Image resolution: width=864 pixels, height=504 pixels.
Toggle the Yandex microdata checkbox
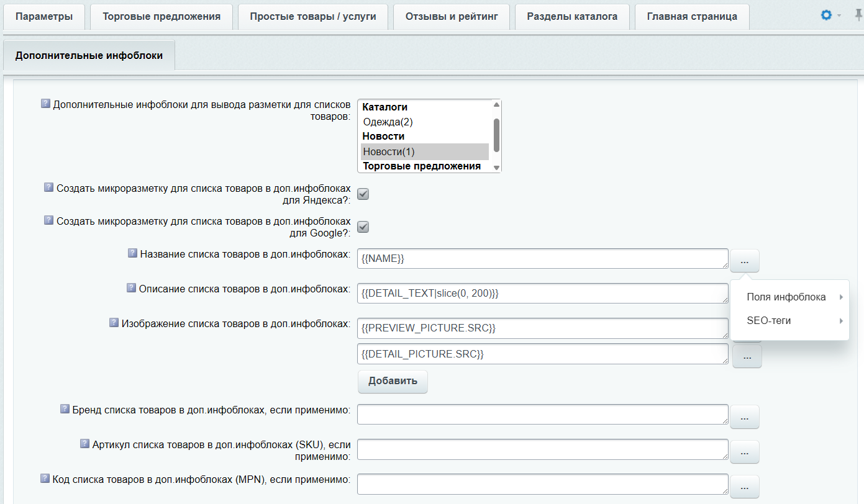click(363, 194)
